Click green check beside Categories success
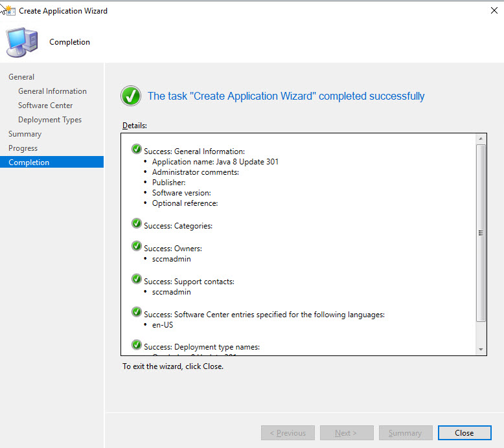This screenshot has height=448, width=504. (x=137, y=224)
